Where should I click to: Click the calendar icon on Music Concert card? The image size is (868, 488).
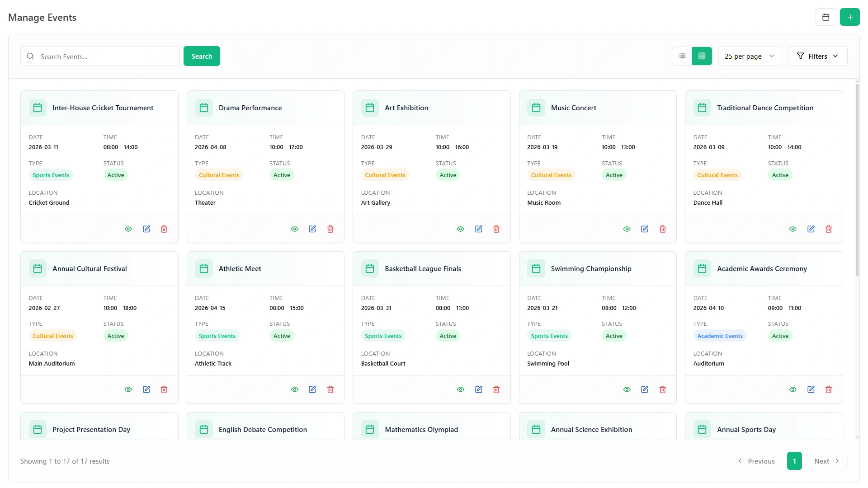536,108
